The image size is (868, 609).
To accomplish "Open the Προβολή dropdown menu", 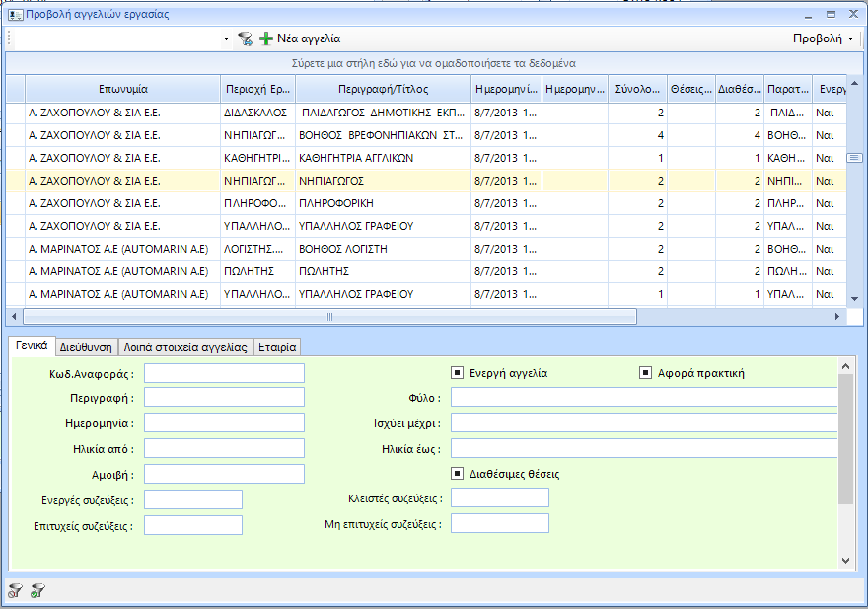I will (x=824, y=39).
